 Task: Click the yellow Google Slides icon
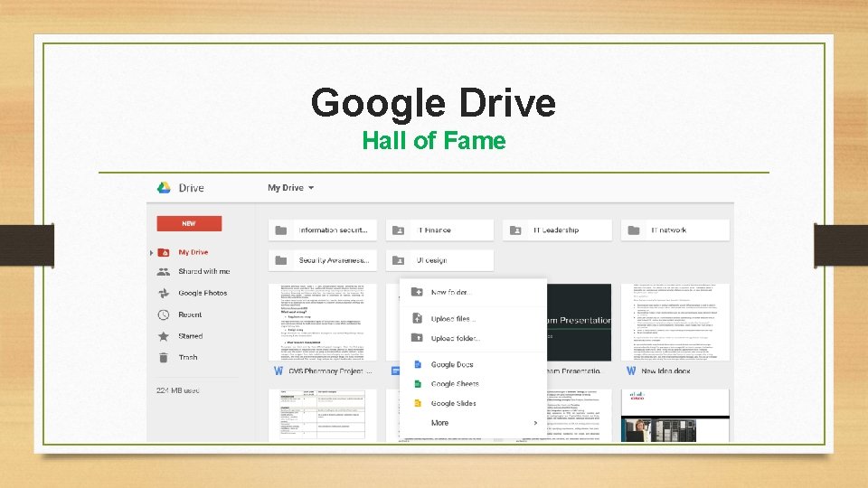coord(418,403)
